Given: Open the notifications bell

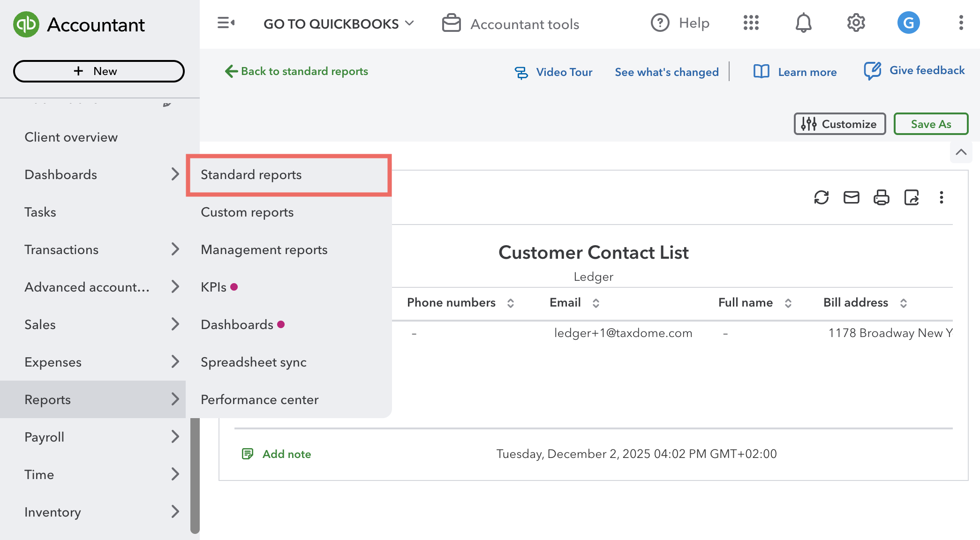Looking at the screenshot, I should (803, 23).
